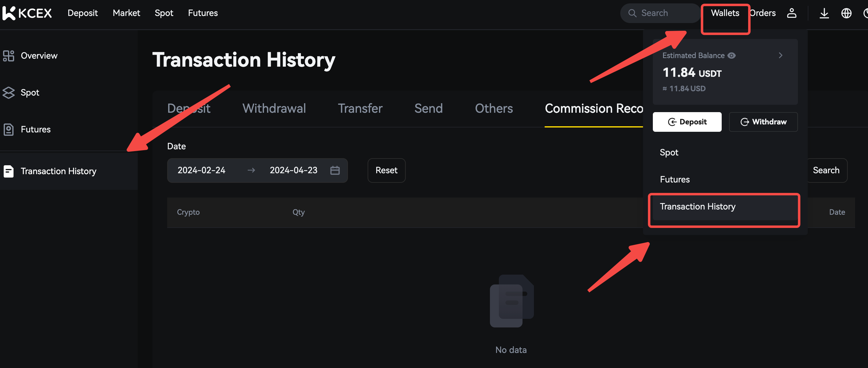Screen dimensions: 868x368
Task: Open Spot in the left sidebar
Action: (x=30, y=92)
